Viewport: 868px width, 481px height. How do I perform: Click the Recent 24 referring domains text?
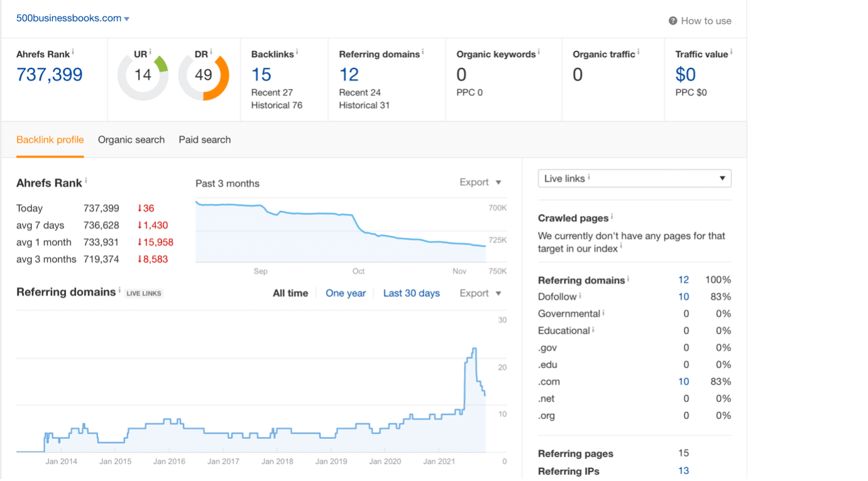360,92
